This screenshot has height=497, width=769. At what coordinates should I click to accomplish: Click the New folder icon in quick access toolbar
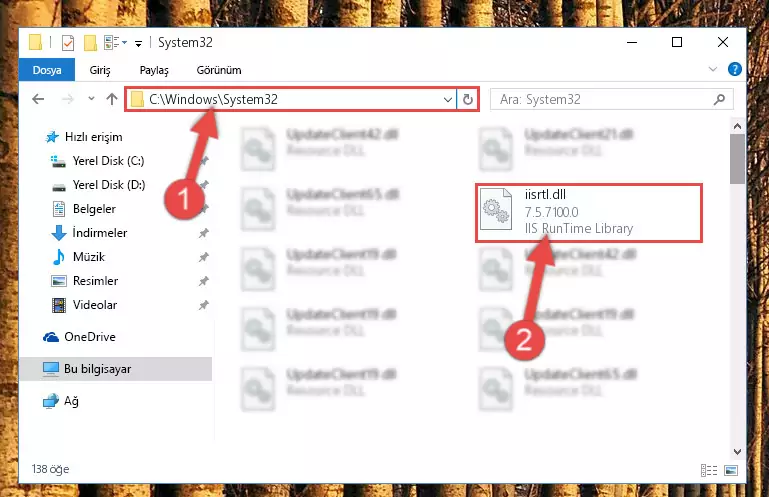click(90, 43)
